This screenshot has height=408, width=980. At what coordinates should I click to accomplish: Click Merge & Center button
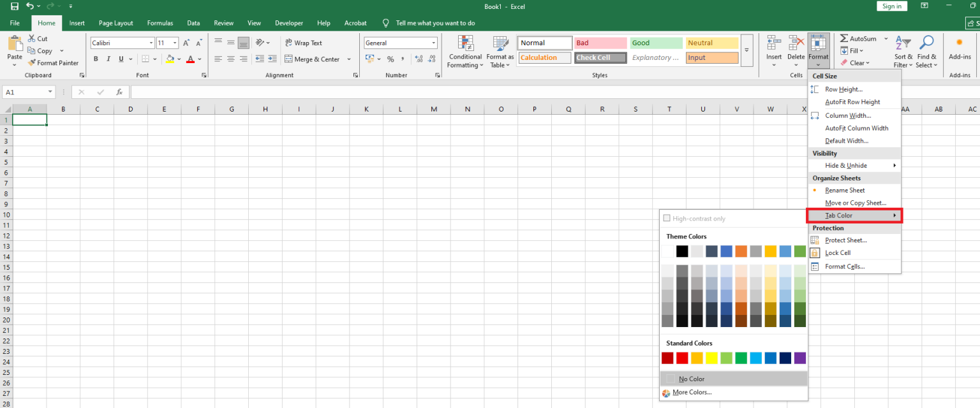[x=311, y=59]
